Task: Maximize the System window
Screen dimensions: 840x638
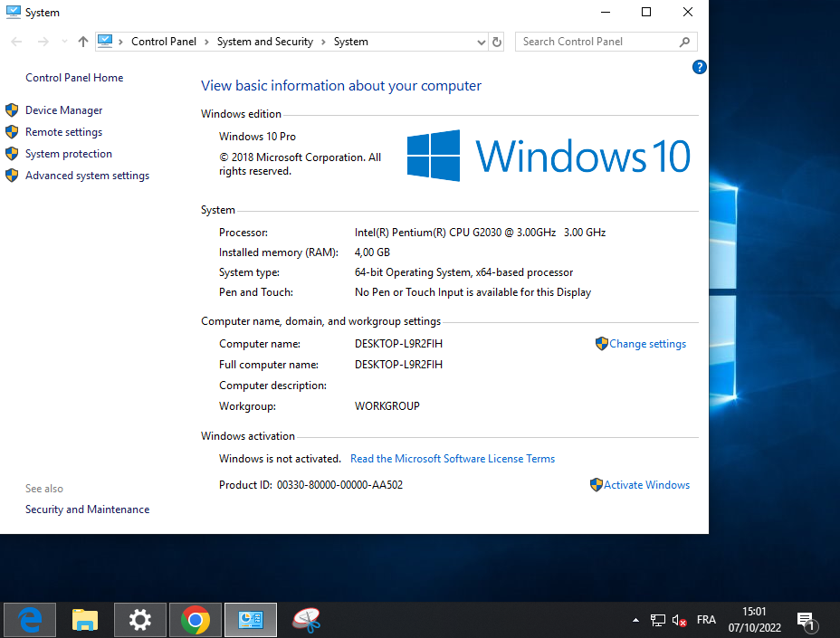Action: tap(646, 12)
